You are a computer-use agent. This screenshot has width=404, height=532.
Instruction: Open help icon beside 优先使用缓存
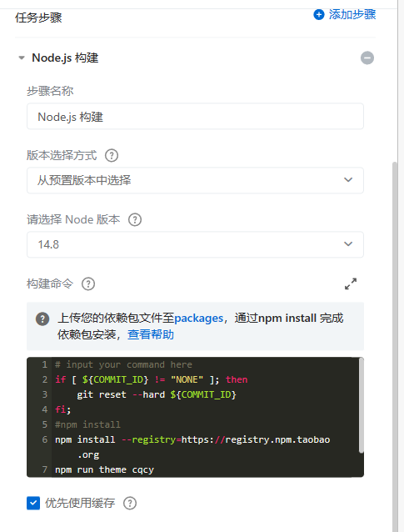coord(130,503)
